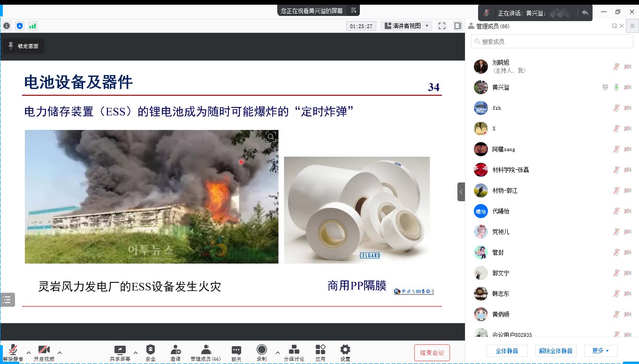
Task: Open the 演讲者视图 view dropdown
Action: click(x=407, y=26)
